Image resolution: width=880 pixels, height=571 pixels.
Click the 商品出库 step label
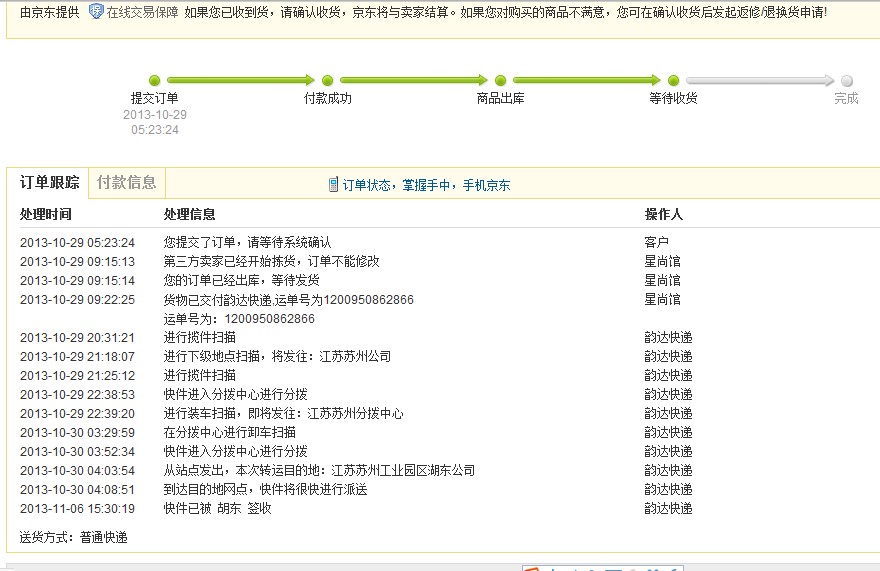[501, 98]
